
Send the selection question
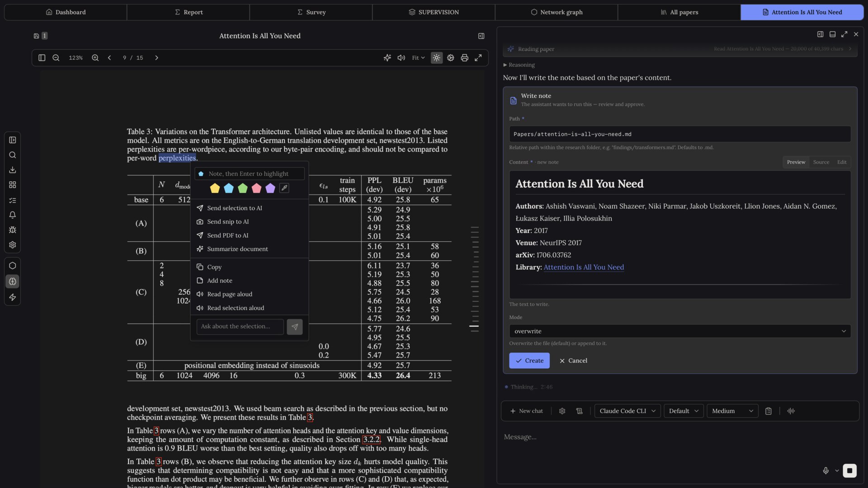point(295,327)
